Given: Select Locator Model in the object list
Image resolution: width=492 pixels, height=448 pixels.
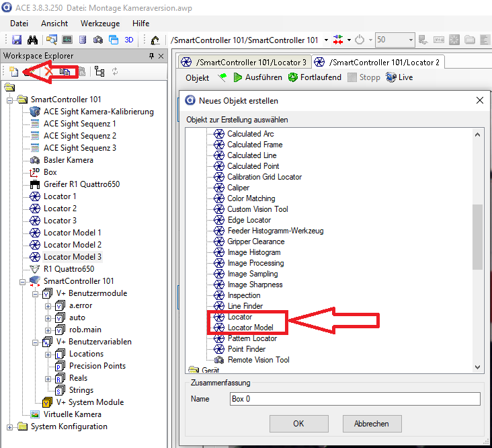Looking at the screenshot, I should click(249, 328).
